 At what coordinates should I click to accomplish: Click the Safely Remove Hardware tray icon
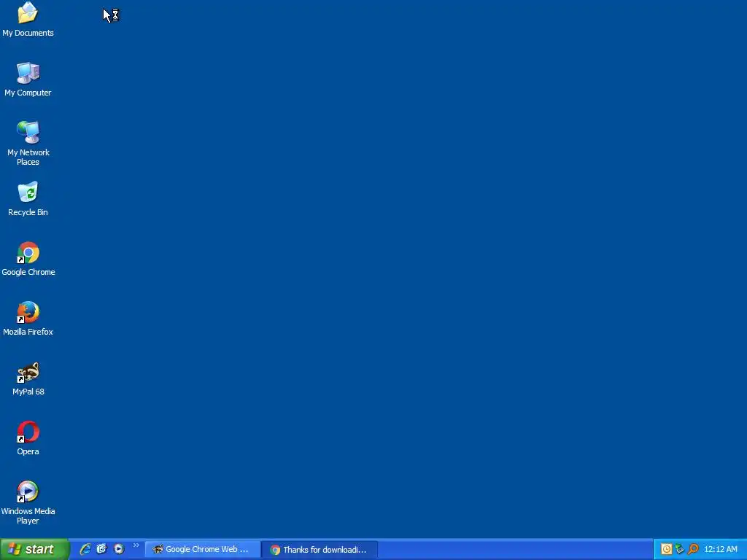tap(680, 549)
